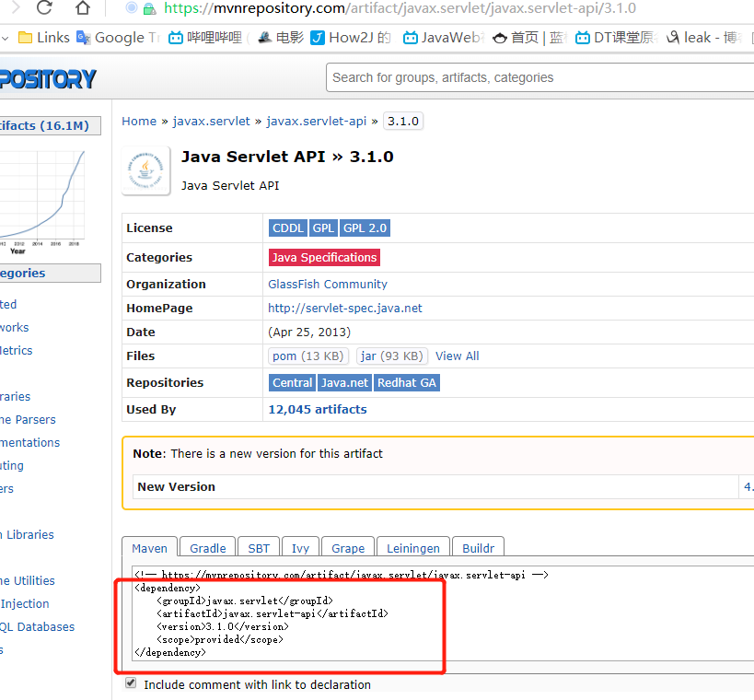Click the CDDL license tag
Screen dimensions: 754x700
(288, 228)
